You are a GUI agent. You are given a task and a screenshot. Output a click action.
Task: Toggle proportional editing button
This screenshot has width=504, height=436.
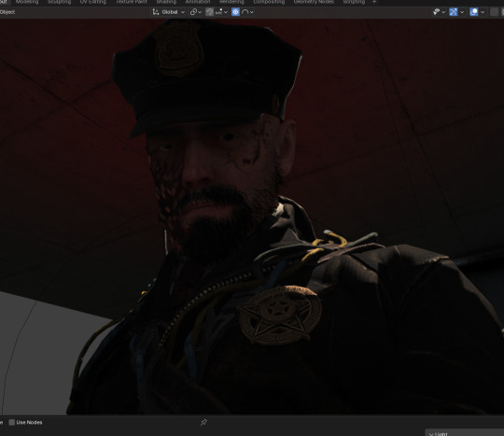[x=235, y=12]
